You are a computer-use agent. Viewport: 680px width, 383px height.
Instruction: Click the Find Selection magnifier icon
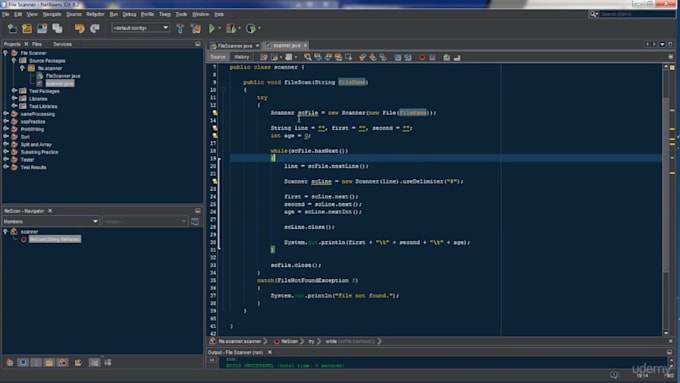click(x=307, y=57)
